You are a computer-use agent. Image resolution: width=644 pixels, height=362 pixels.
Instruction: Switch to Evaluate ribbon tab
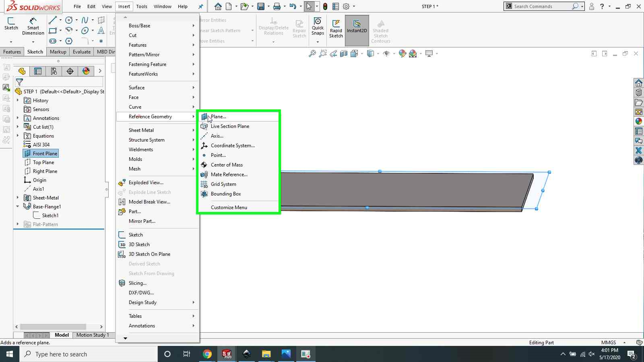[x=82, y=52]
